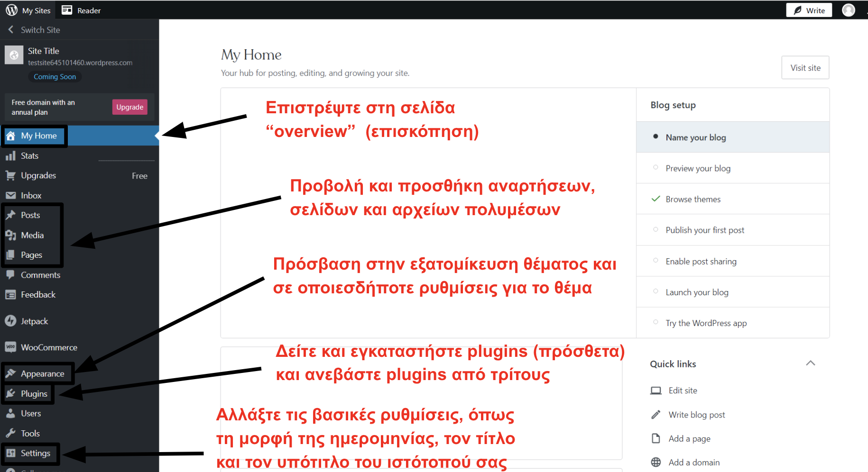Click the Upgrades cart icon
This screenshot has width=868, height=472.
click(x=10, y=175)
